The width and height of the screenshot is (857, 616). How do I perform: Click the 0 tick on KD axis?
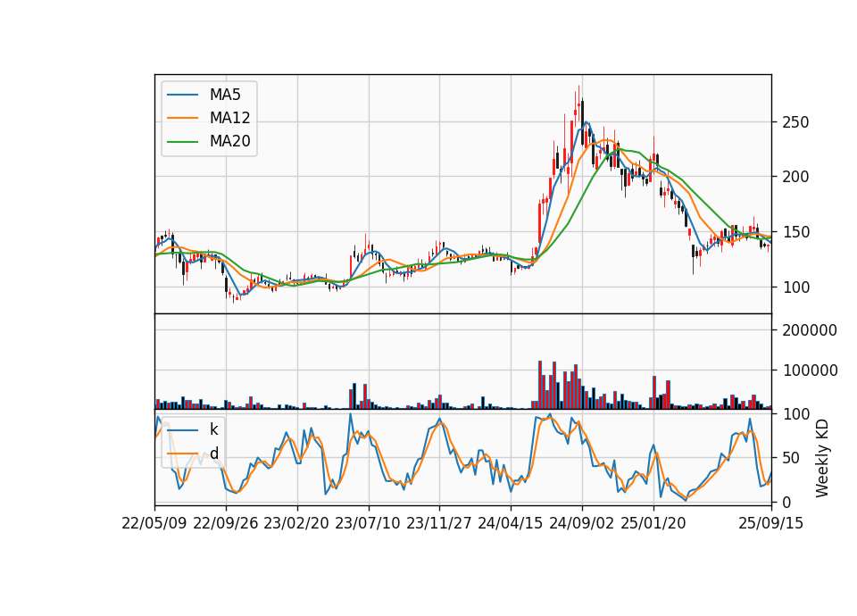[x=787, y=503]
